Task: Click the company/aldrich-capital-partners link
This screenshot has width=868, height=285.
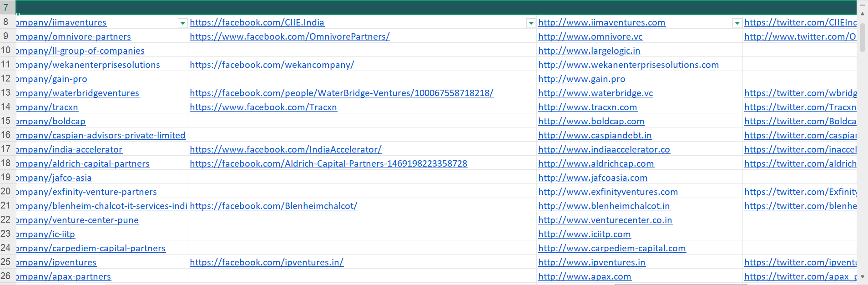Action: (x=83, y=164)
